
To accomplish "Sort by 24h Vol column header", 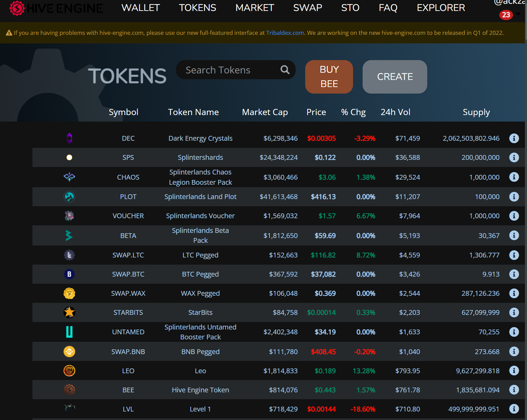I will tap(395, 112).
